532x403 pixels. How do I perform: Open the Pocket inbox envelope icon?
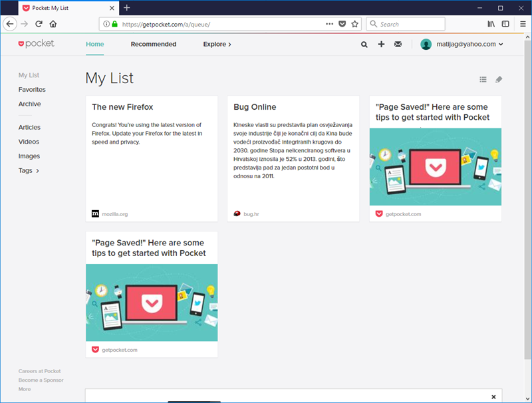coord(398,45)
